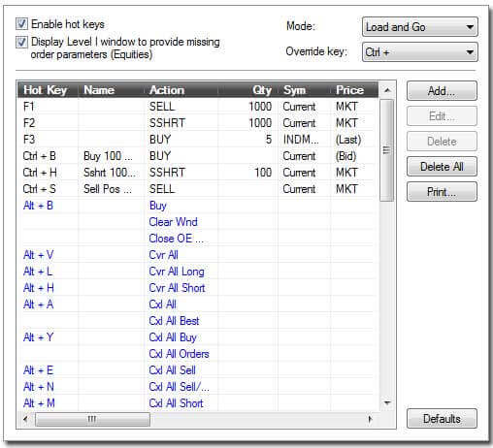493x448 pixels.
Task: Toggle Display Level I window checkbox
Action: tap(21, 43)
